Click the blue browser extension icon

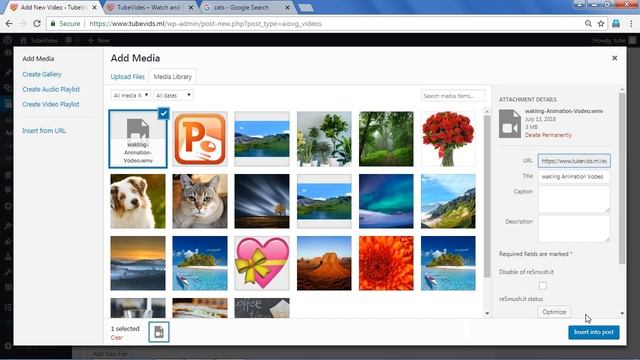point(616,24)
